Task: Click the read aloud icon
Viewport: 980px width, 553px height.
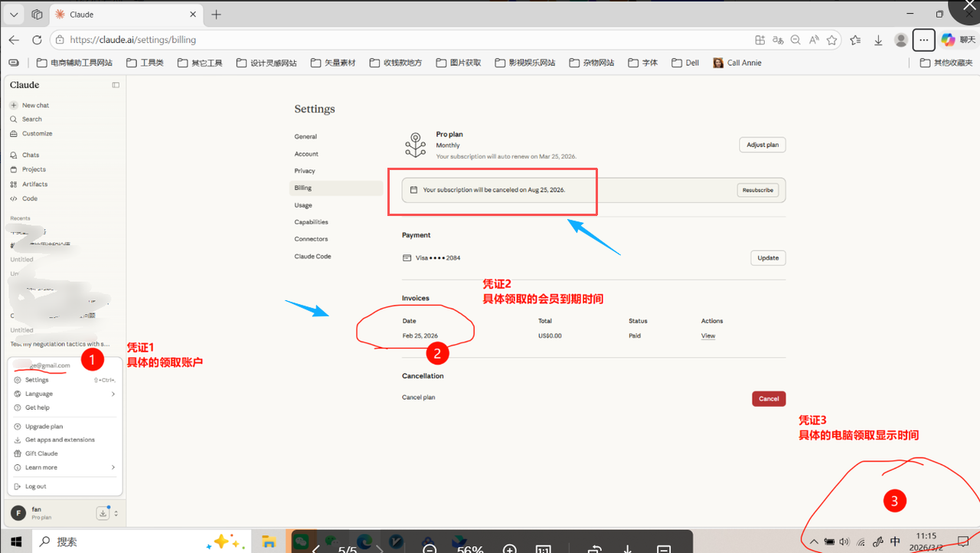Action: 814,40
